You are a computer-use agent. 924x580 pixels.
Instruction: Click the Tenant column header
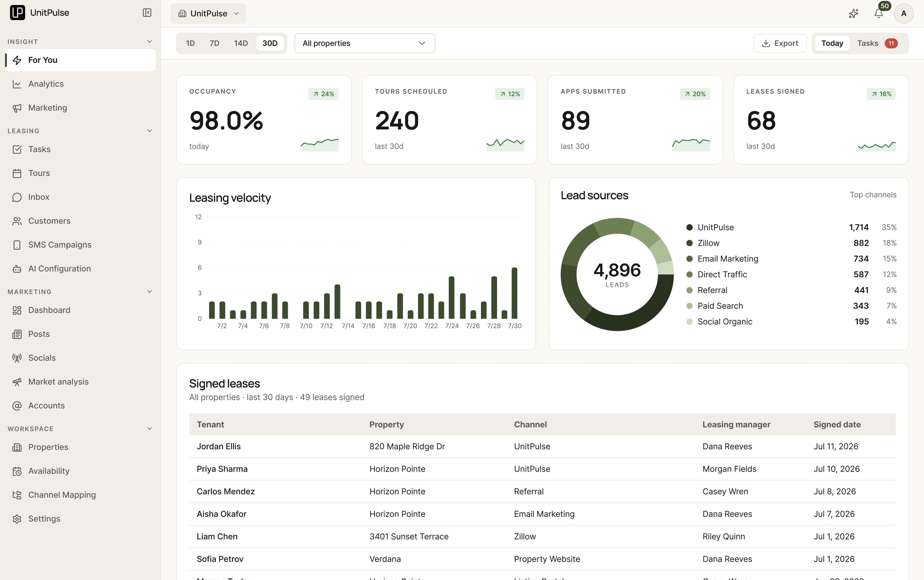point(210,425)
